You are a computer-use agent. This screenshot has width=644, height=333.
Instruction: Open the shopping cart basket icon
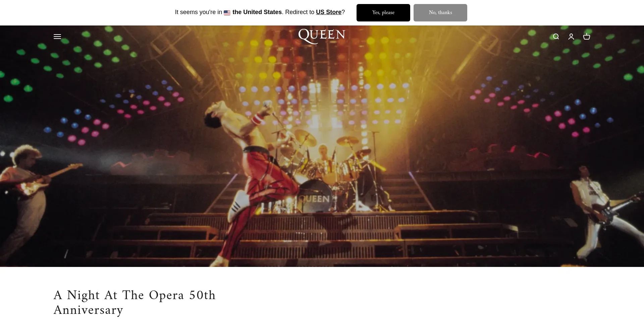587,37
